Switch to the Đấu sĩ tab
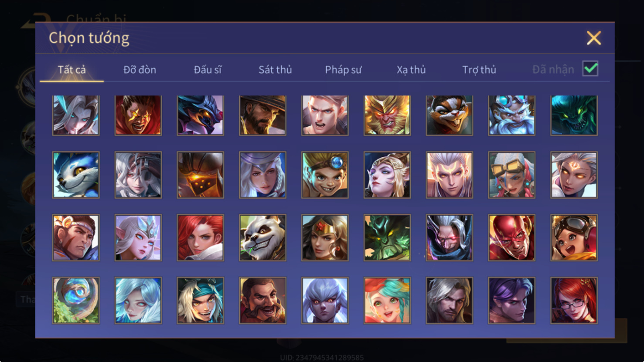This screenshot has height=362, width=644. (208, 70)
